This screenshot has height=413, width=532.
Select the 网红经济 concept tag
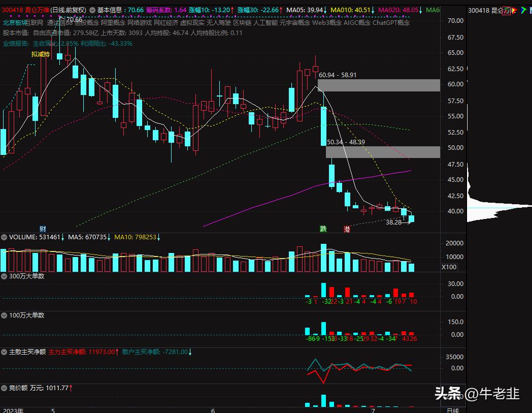[166, 23]
